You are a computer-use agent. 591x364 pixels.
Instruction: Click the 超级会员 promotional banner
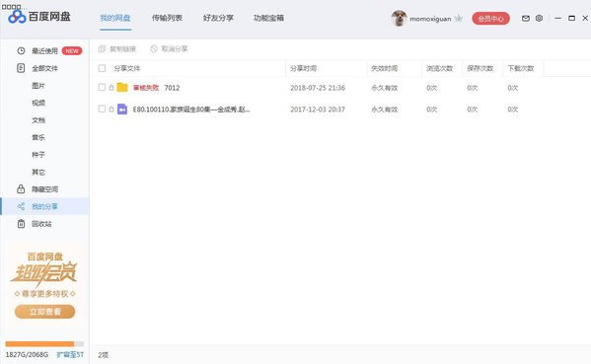tap(44, 285)
